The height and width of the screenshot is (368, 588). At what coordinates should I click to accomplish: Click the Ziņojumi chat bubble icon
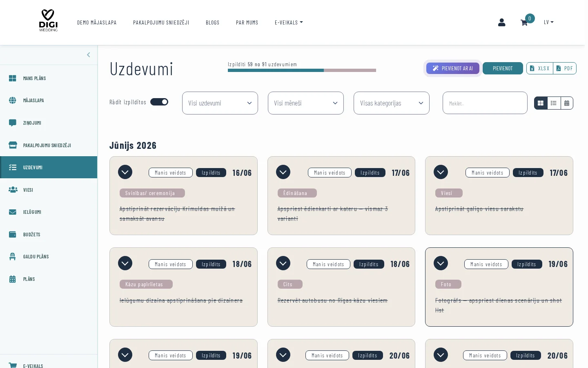(x=13, y=123)
